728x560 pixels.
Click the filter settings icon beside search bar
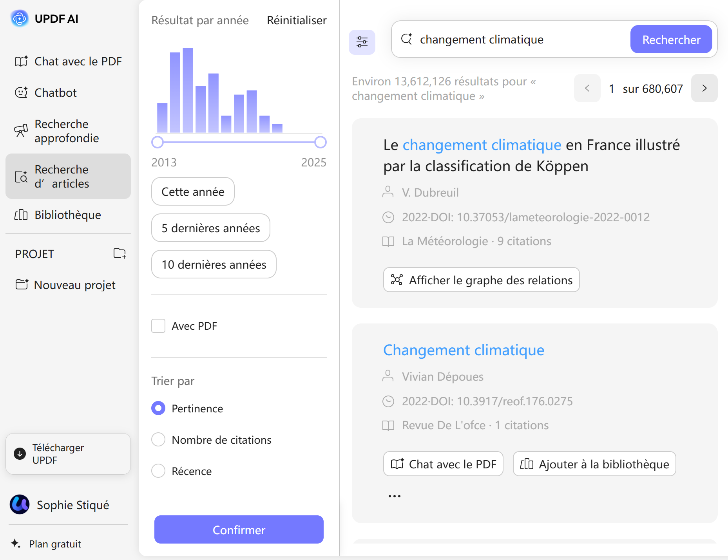362,42
